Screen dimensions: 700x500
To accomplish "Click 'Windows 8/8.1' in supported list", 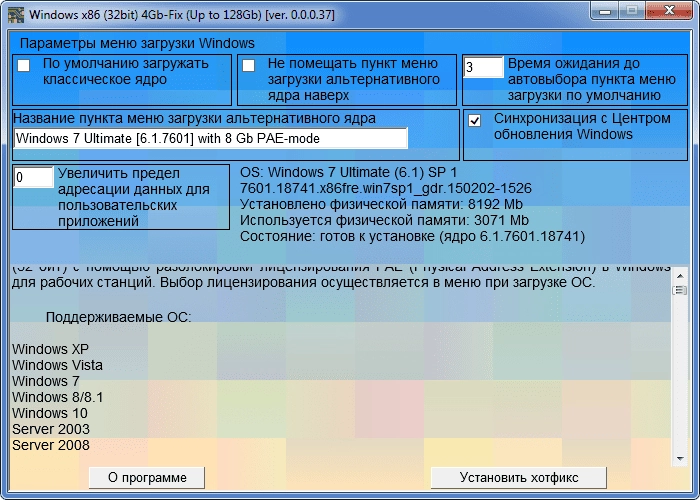I will click(x=58, y=397).
